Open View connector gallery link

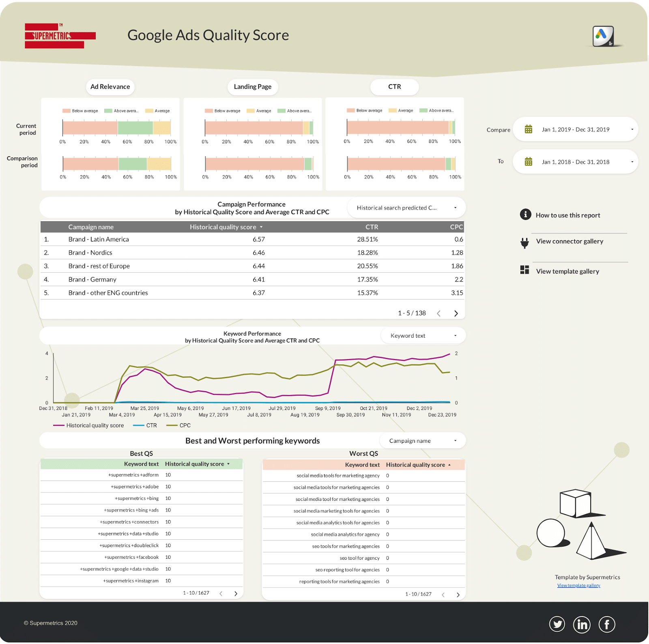569,241
